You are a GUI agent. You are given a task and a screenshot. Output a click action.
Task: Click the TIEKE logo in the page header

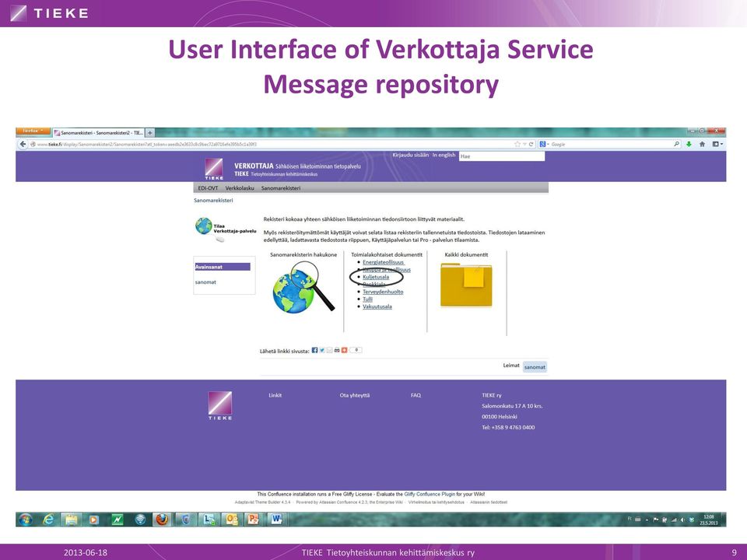pyautogui.click(x=214, y=169)
